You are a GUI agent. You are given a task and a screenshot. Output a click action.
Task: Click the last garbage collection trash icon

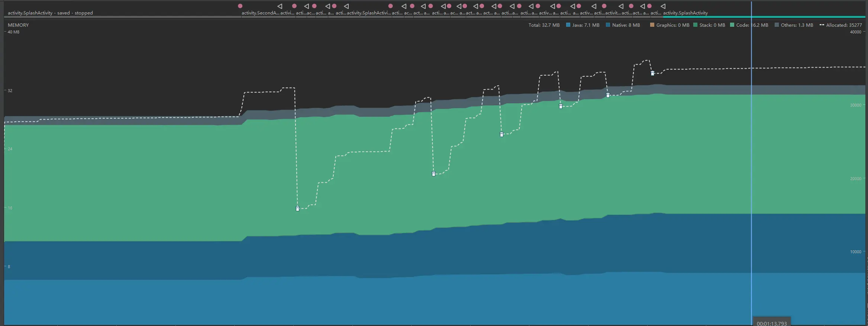[x=652, y=73]
